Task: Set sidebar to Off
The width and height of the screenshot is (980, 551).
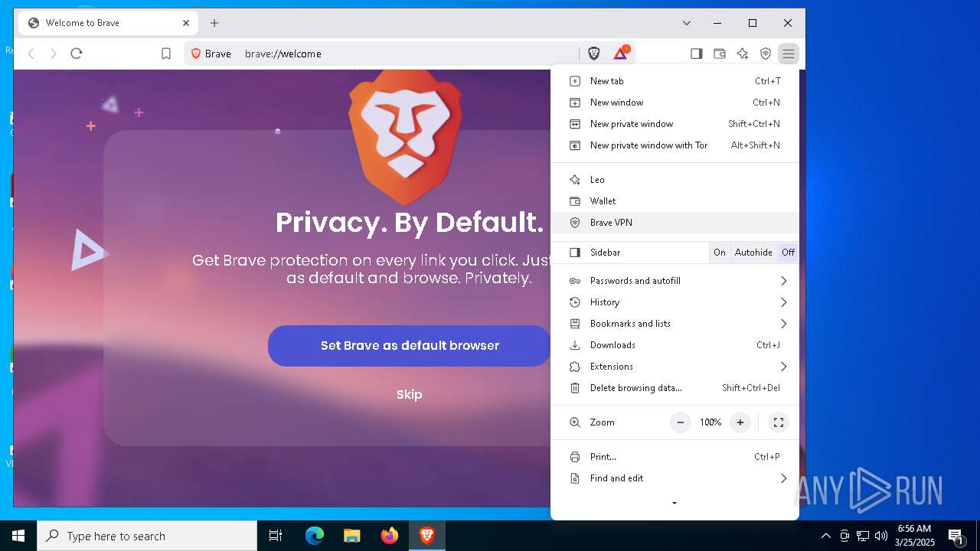Action: point(788,253)
